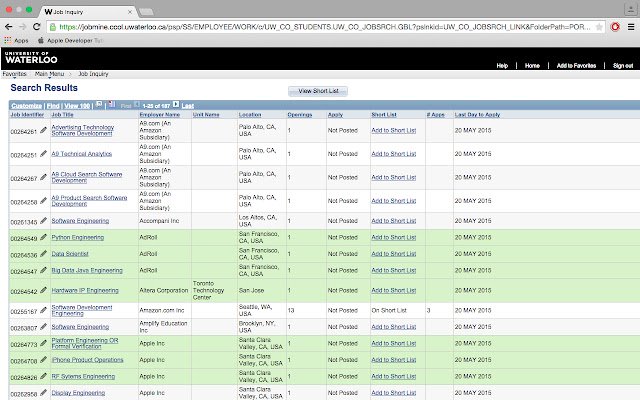Image resolution: width=640 pixels, height=400 pixels.
Task: Sort by Job Title column header
Action: (x=62, y=115)
